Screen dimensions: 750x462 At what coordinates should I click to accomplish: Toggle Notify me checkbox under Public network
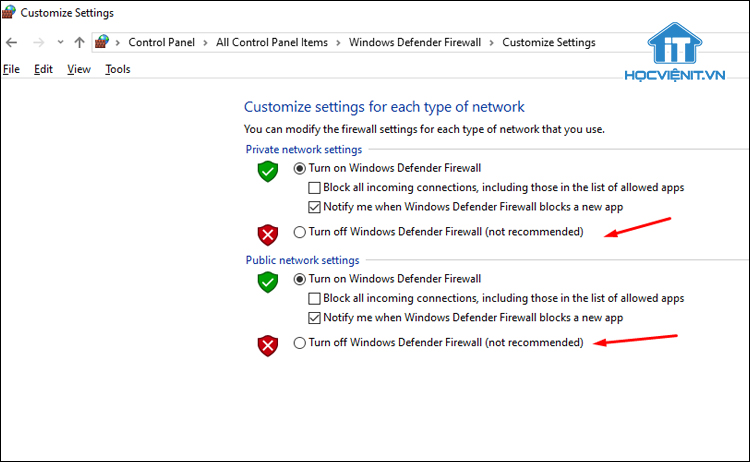pos(314,318)
